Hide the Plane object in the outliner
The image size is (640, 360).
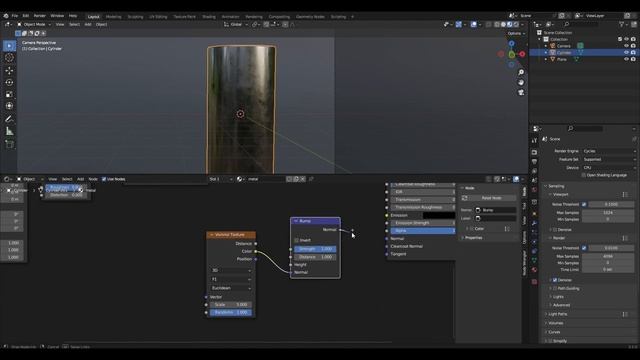pyautogui.click(x=627, y=60)
